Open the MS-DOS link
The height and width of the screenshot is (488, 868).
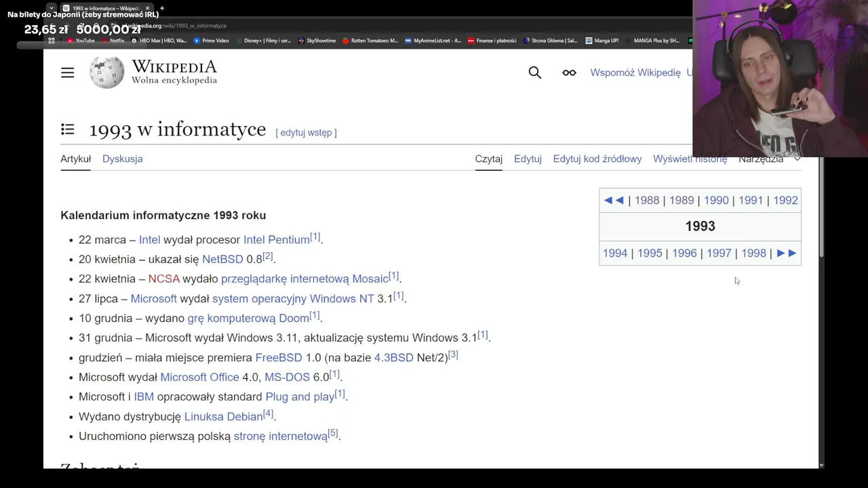(287, 377)
